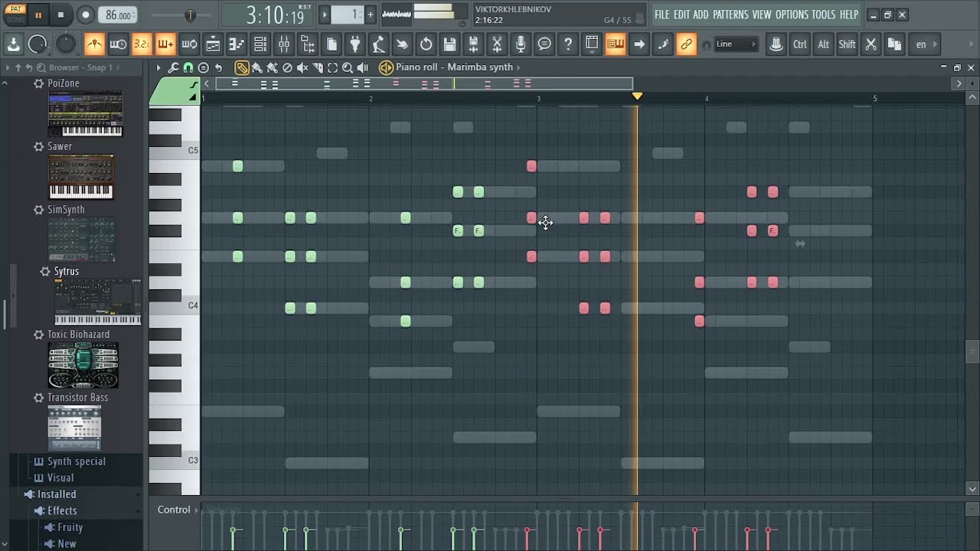Open the PATTERNS menu
Image resolution: width=980 pixels, height=551 pixels.
(730, 15)
